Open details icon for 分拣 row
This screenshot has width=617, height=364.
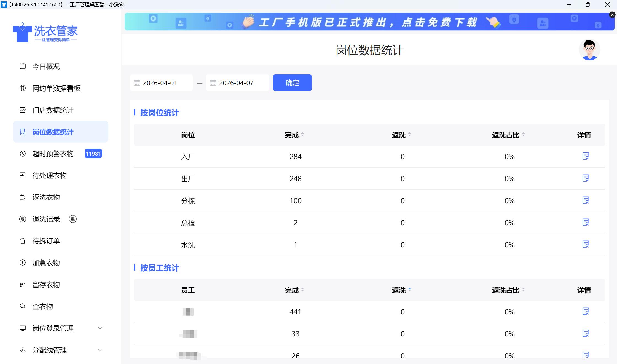(x=586, y=200)
